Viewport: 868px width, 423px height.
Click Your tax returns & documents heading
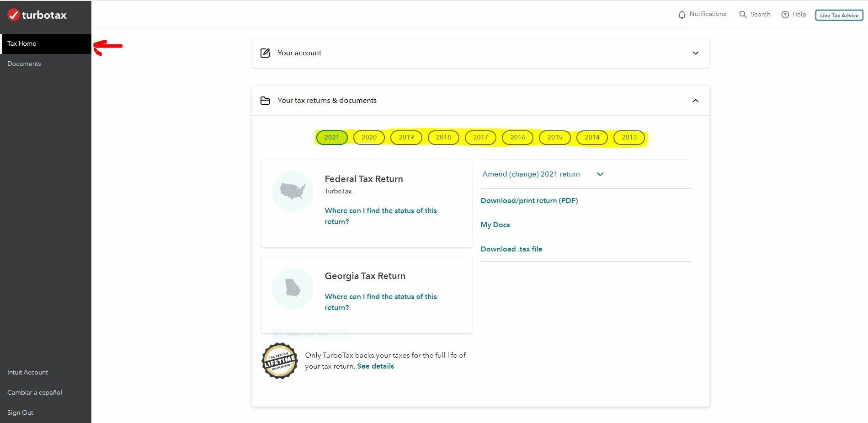pyautogui.click(x=327, y=101)
